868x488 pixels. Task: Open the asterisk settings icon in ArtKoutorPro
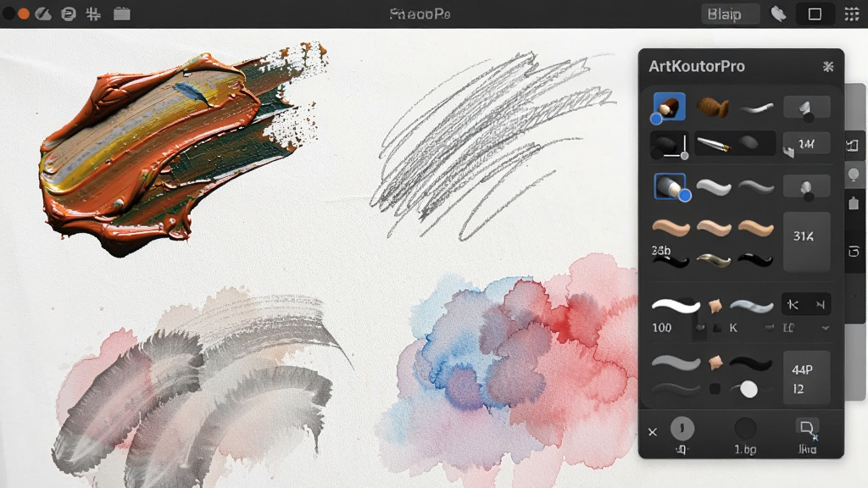pyautogui.click(x=828, y=66)
